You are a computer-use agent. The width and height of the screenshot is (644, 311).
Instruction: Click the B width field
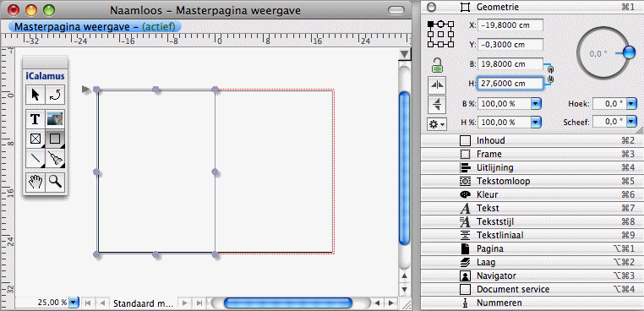[510, 64]
